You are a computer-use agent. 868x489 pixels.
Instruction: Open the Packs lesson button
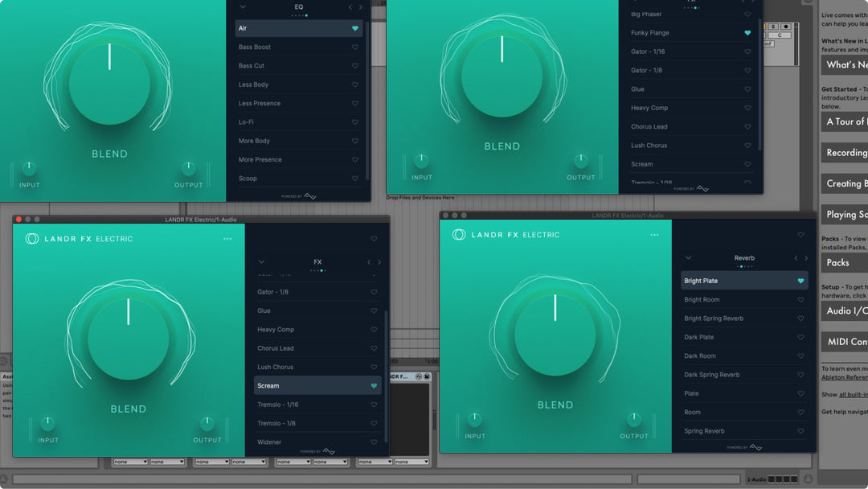[845, 262]
